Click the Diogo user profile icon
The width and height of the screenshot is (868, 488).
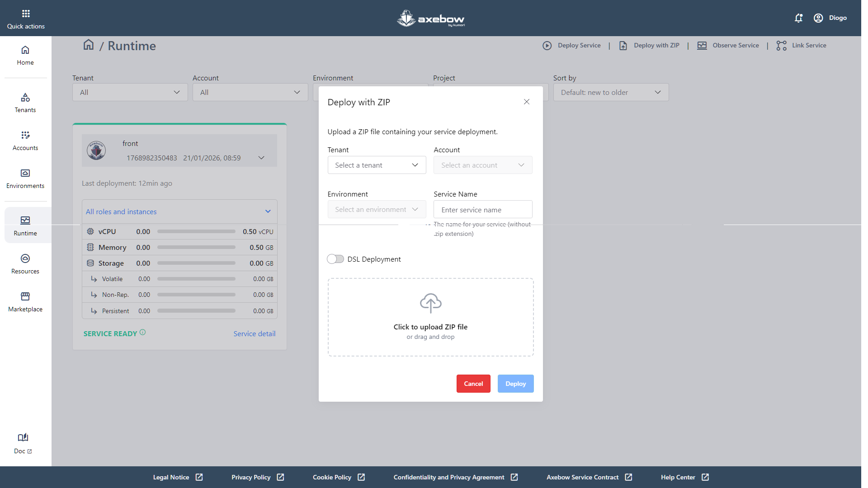(818, 18)
